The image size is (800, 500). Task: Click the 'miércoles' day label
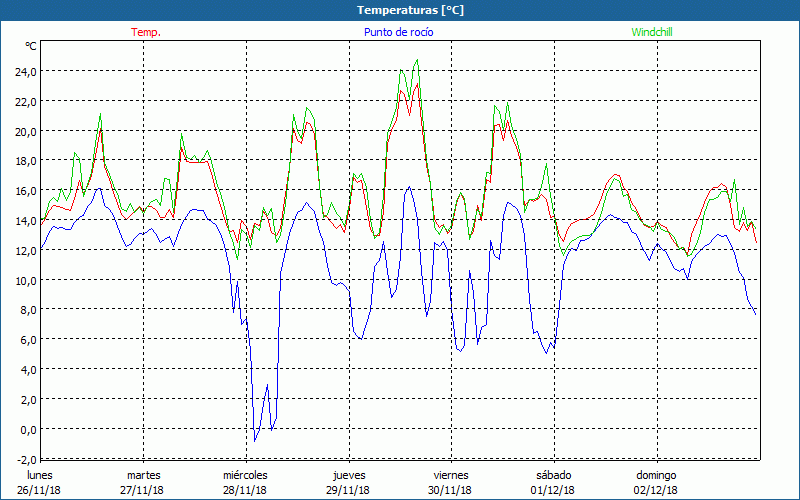(x=245, y=476)
